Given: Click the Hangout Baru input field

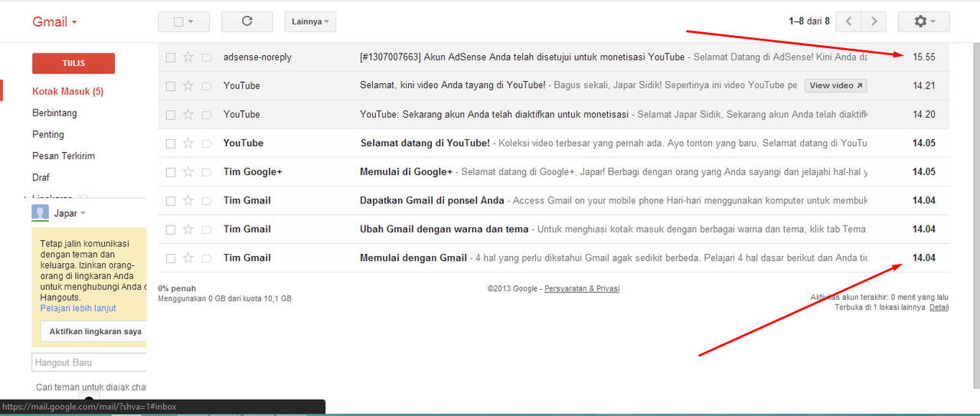Looking at the screenshot, I should [89, 362].
